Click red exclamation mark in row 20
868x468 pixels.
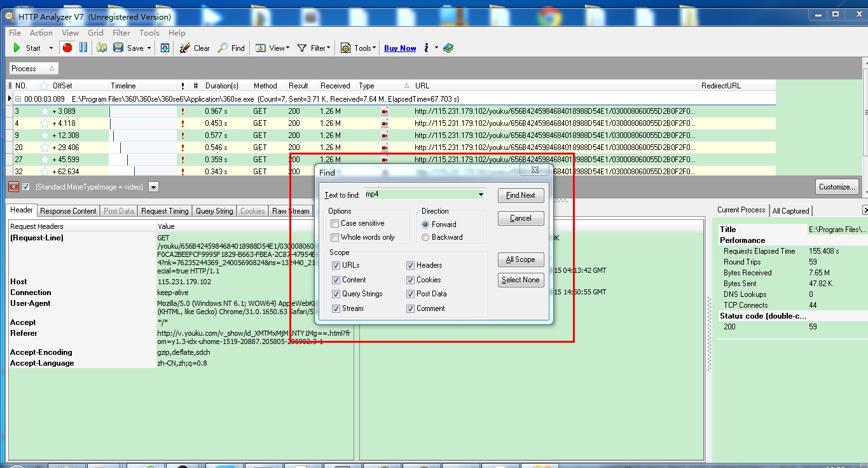183,148
